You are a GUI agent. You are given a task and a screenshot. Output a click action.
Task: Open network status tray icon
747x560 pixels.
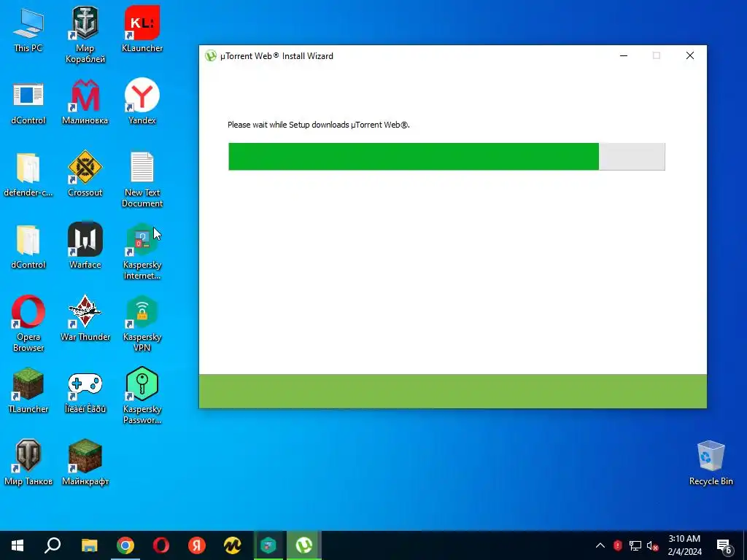(x=635, y=545)
